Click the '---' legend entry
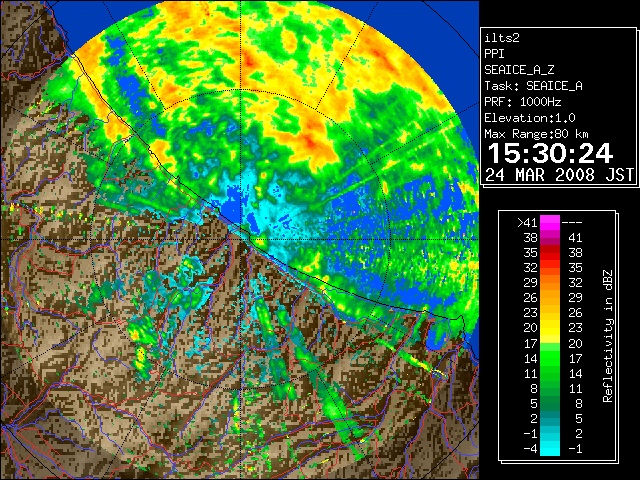 tap(572, 223)
